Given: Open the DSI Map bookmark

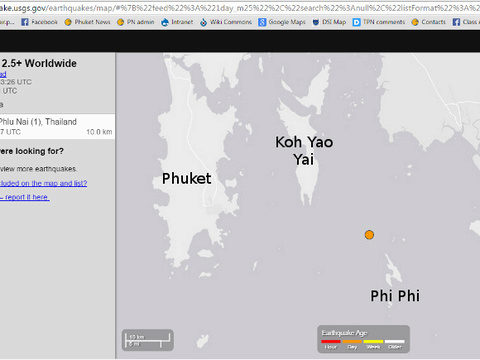Looking at the screenshot, I should [329, 22].
